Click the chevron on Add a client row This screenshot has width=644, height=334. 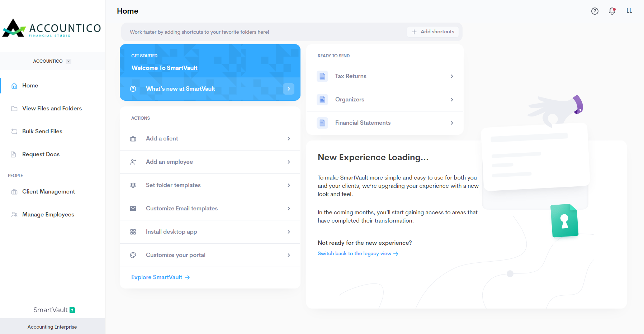(289, 139)
